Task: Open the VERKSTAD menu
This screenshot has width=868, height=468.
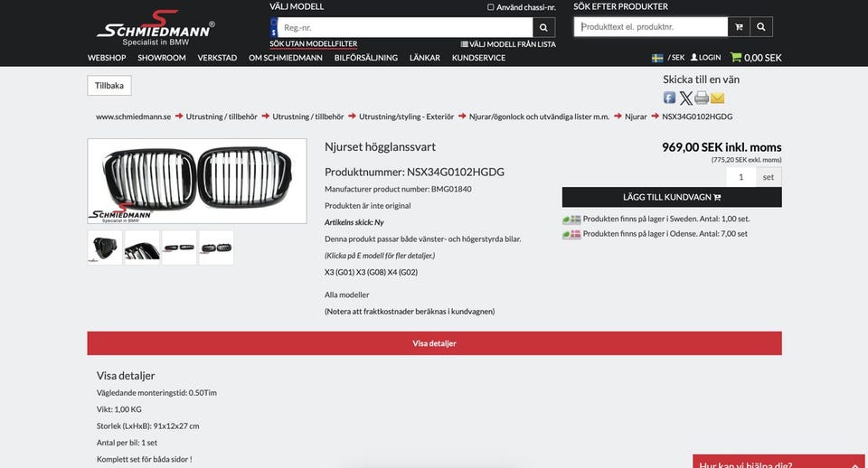Action: 217,58
